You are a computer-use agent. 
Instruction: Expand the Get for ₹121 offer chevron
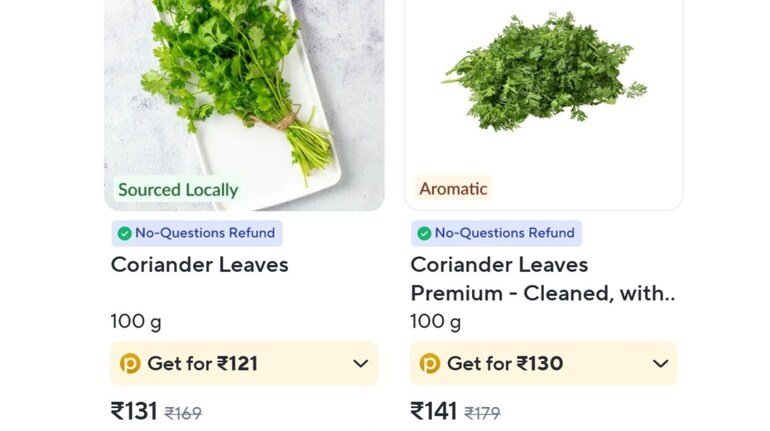click(361, 364)
